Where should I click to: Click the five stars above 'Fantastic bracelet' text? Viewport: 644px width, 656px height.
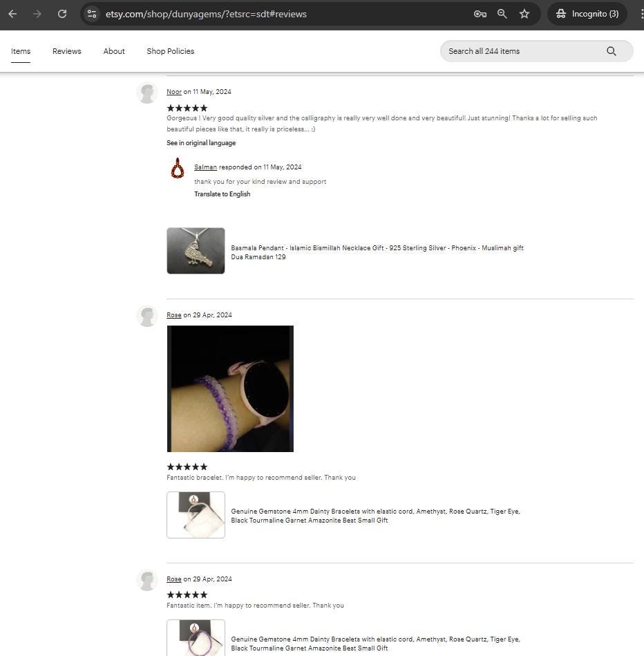[187, 467]
